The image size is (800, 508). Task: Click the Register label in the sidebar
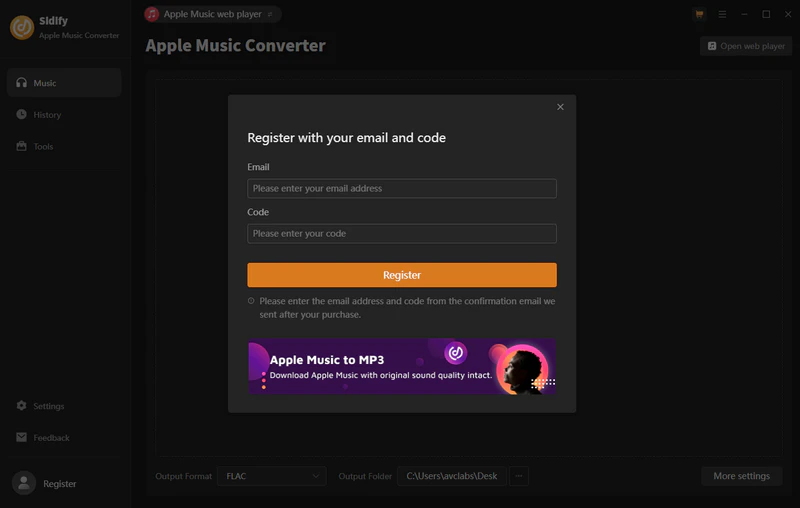tap(60, 484)
